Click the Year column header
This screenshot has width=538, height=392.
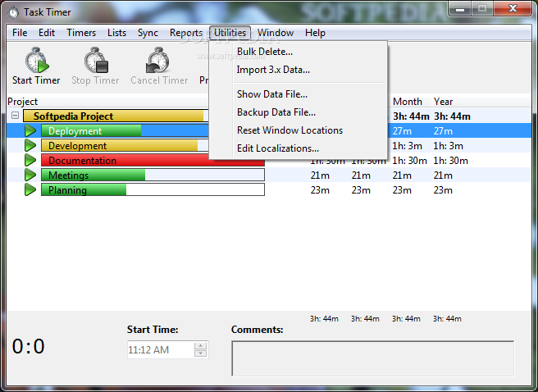pyautogui.click(x=443, y=102)
